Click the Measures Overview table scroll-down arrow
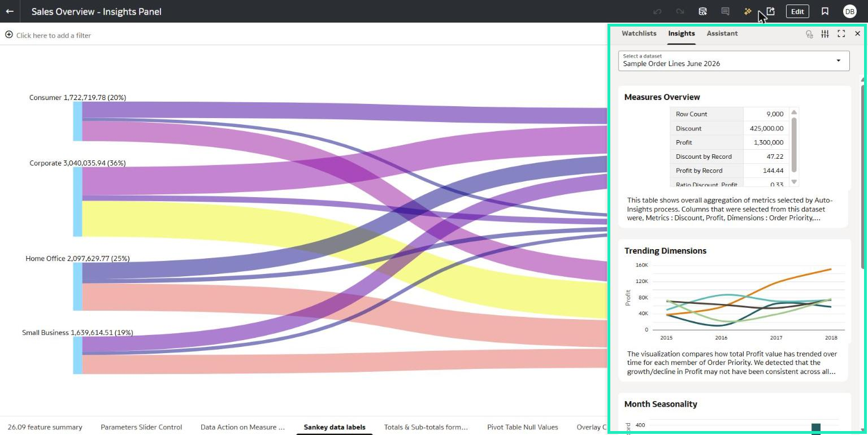The height and width of the screenshot is (435, 868). 794,182
